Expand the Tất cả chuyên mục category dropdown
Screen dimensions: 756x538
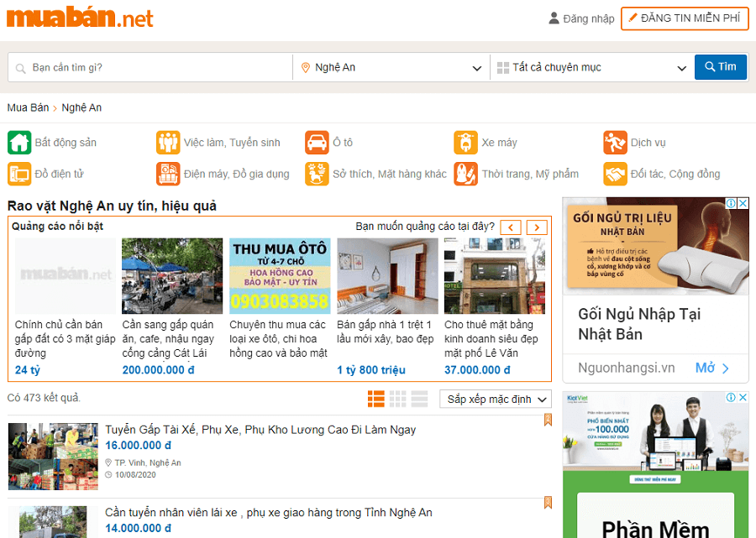pos(592,67)
